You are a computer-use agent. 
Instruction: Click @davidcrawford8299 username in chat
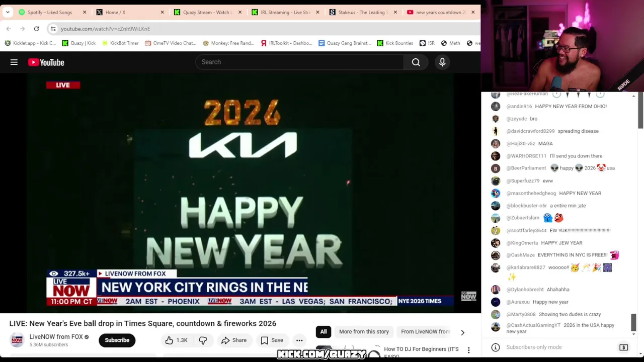[x=530, y=131]
